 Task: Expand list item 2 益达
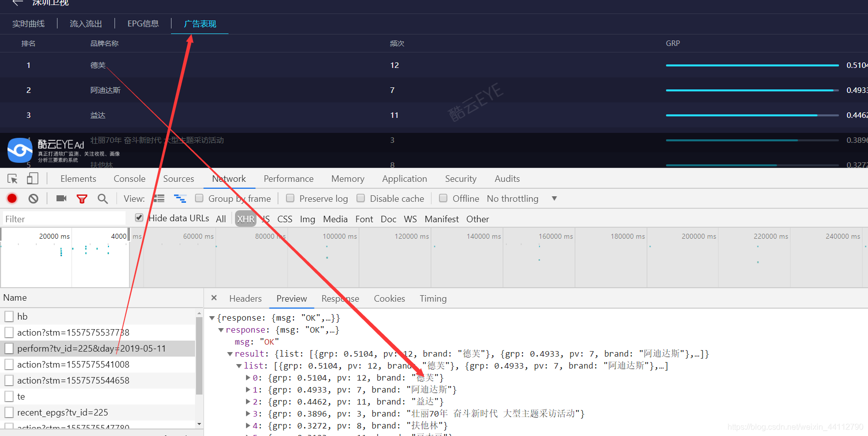pos(248,402)
